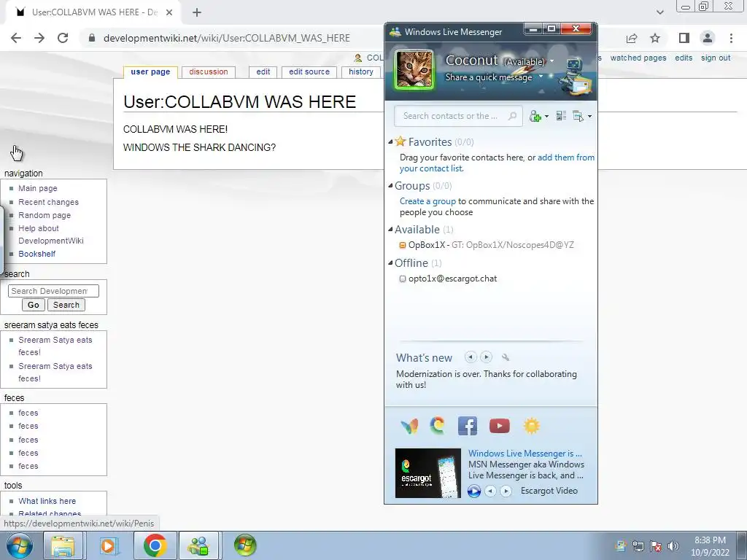Image resolution: width=747 pixels, height=560 pixels.
Task: Click the wiki Search button
Action: 66,305
